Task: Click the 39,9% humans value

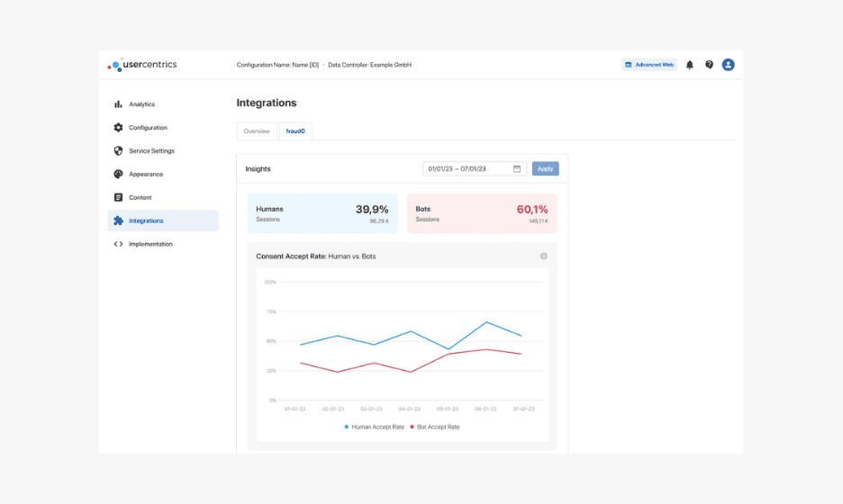Action: [x=371, y=210]
